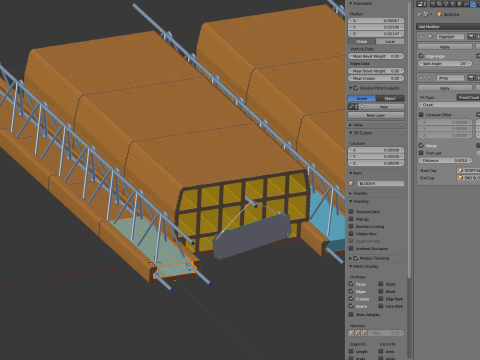The image size is (480, 360).
Task: Enable Textured Solid shading option
Action: point(351,211)
